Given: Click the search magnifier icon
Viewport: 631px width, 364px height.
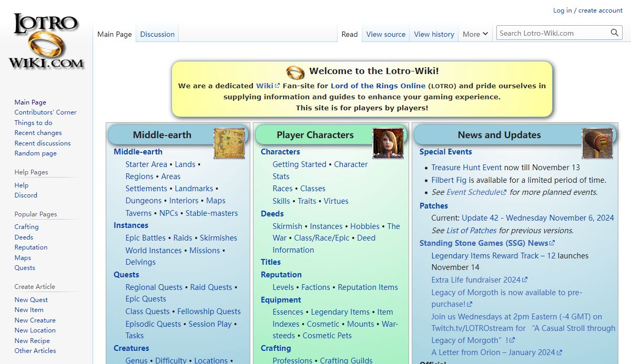Looking at the screenshot, I should [x=615, y=33].
